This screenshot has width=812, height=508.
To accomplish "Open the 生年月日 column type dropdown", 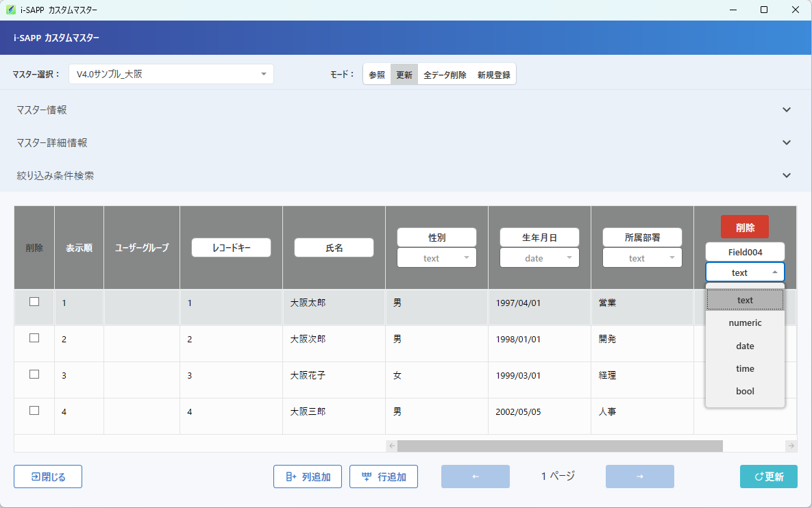I will [x=539, y=258].
